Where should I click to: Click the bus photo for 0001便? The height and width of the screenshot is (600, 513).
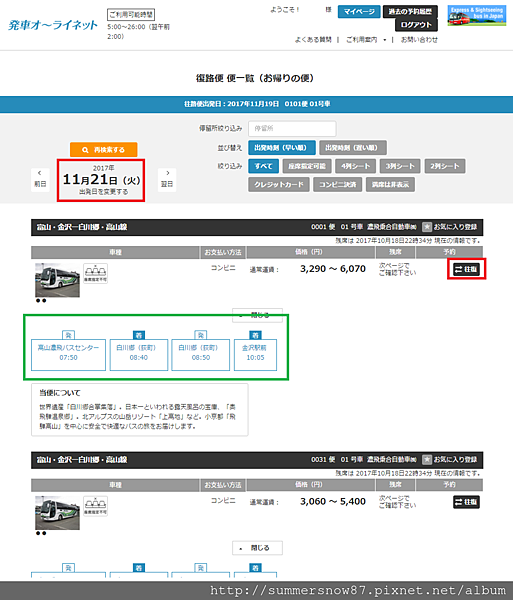point(57,280)
